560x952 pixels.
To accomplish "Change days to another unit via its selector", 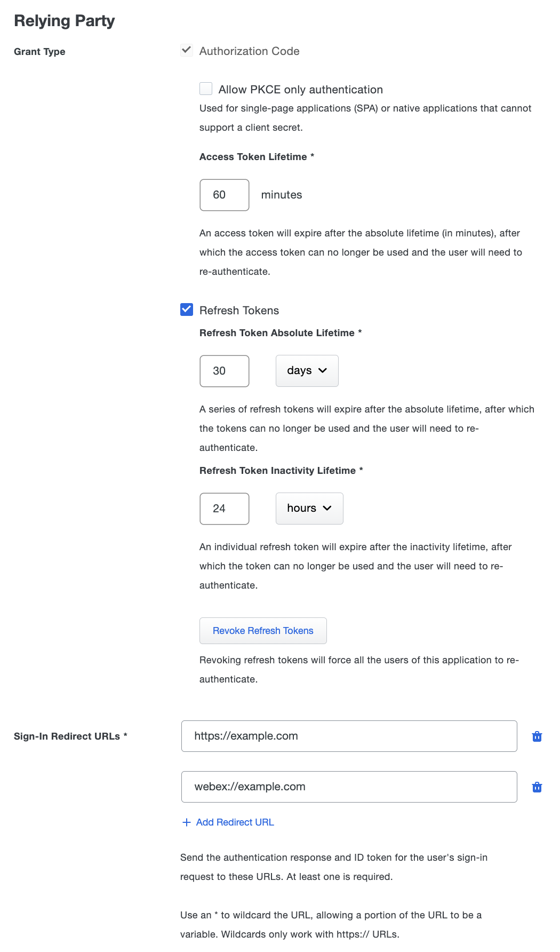I will pyautogui.click(x=307, y=370).
